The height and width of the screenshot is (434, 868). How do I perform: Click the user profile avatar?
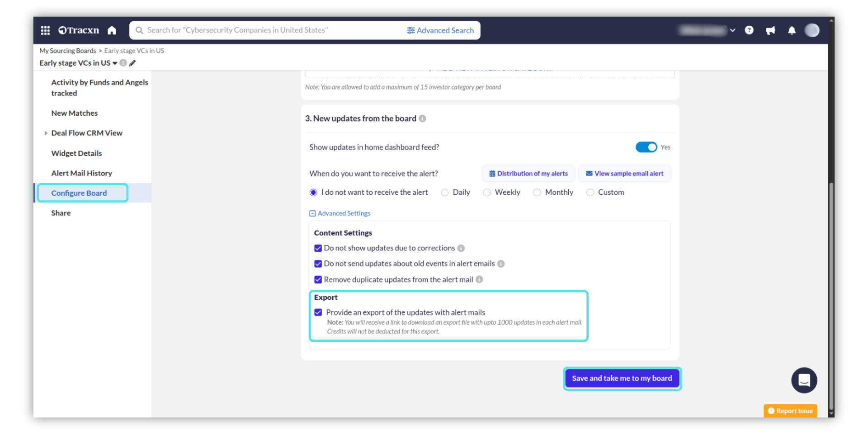pos(812,30)
